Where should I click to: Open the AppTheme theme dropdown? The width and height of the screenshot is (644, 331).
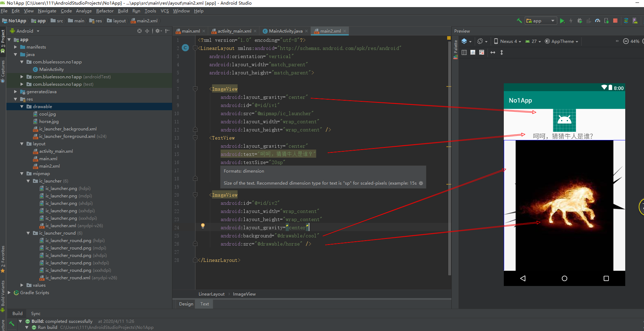click(x=562, y=41)
